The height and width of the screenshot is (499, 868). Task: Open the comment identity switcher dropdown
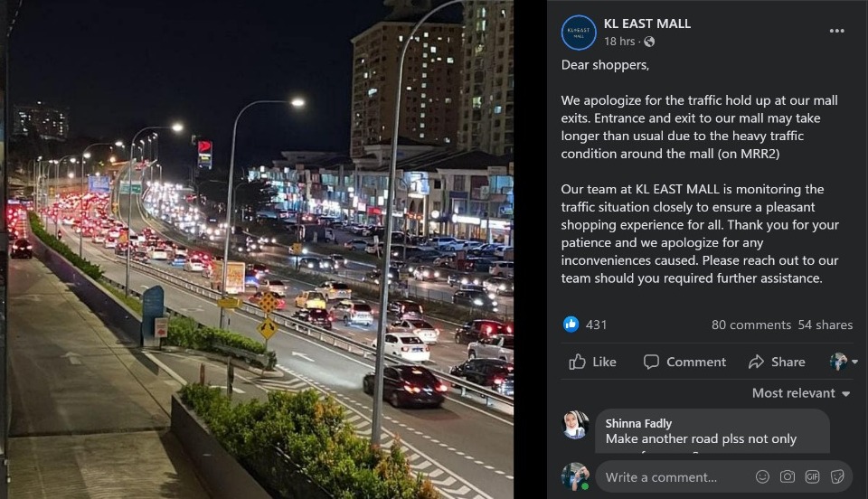pyautogui.click(x=844, y=362)
